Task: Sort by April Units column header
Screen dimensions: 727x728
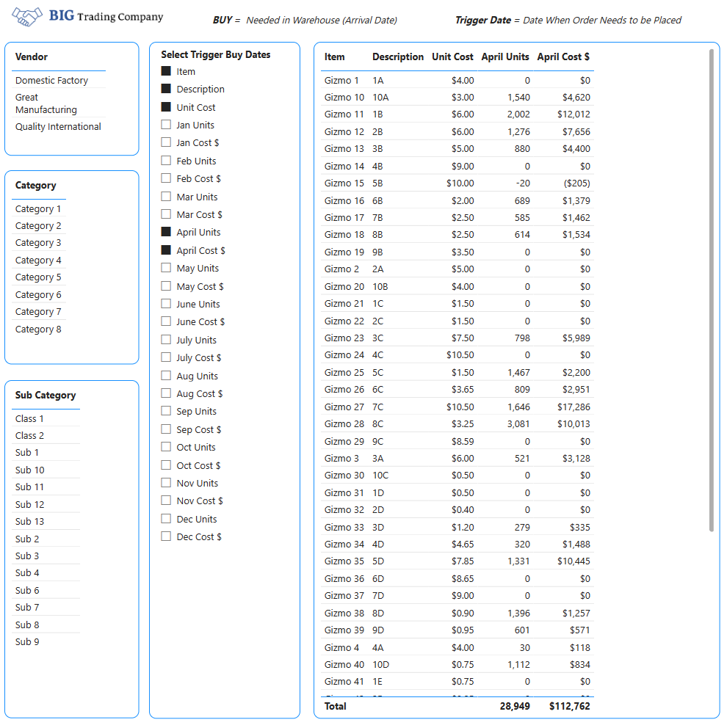Action: pos(505,57)
